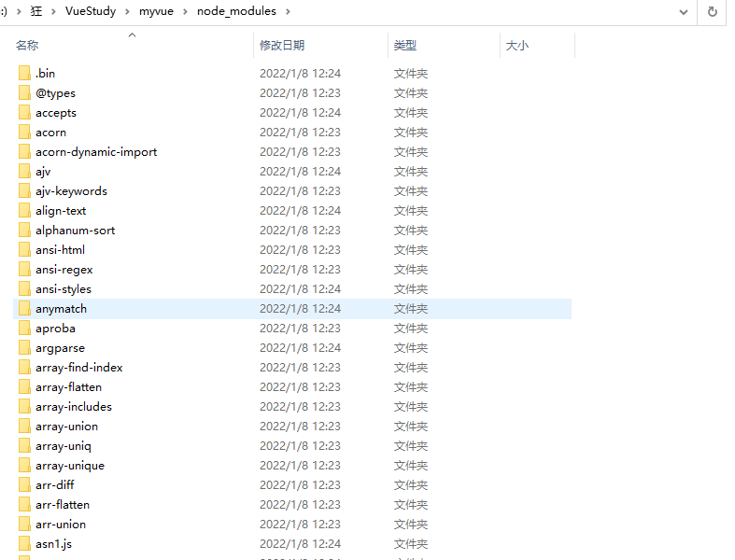735x560 pixels.
Task: Go to VueStudy in the breadcrumb
Action: click(x=91, y=11)
